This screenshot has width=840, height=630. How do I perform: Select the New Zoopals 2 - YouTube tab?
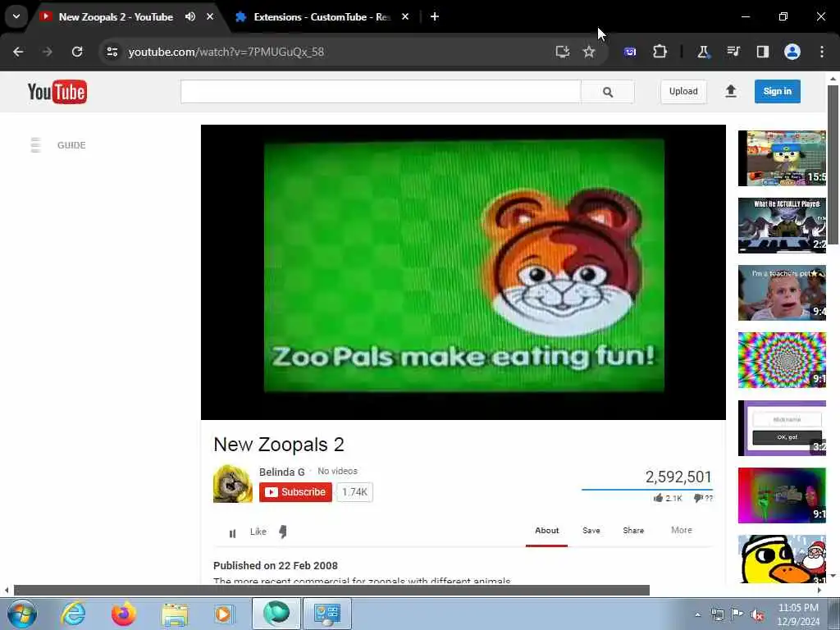(x=116, y=16)
